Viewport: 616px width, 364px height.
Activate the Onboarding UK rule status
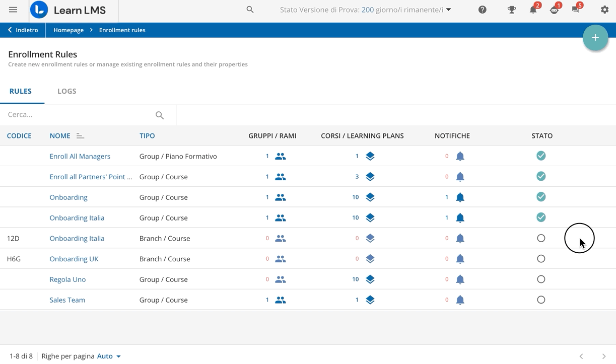coord(541,259)
